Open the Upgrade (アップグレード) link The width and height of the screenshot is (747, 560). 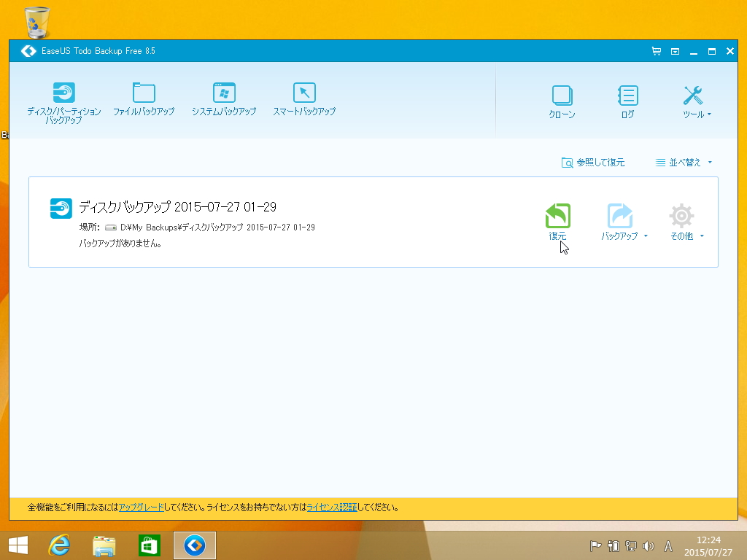(x=141, y=507)
